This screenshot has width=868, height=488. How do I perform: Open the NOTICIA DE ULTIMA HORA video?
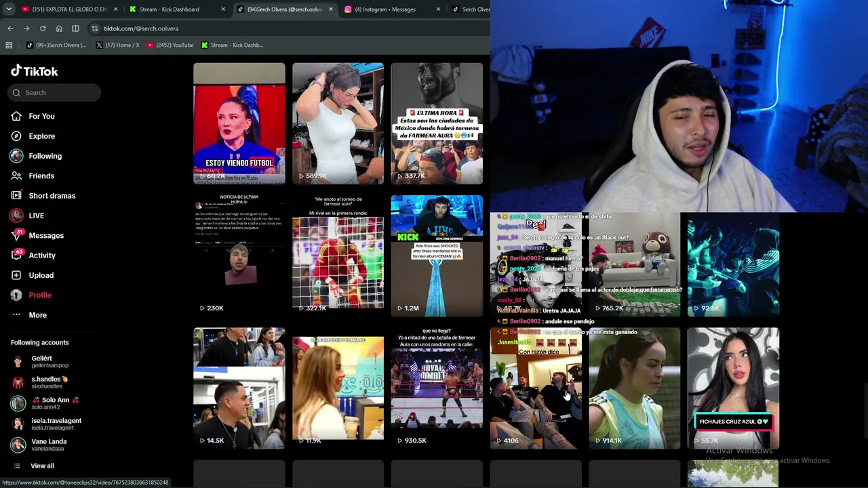point(239,256)
